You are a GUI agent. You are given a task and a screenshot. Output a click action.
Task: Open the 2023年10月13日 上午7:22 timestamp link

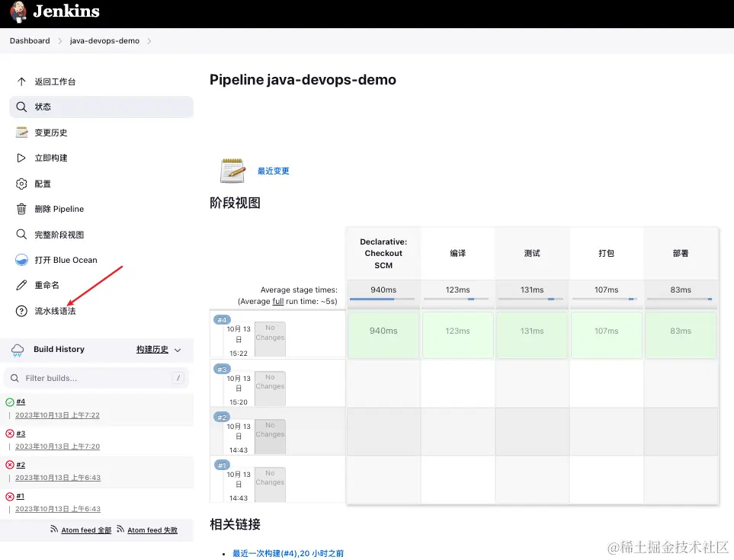[x=58, y=415]
